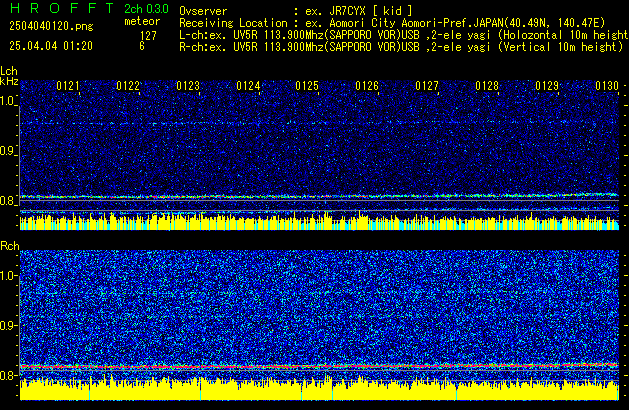The image size is (629, 410).
Task: Click time marker 0124
Action: pos(248,86)
